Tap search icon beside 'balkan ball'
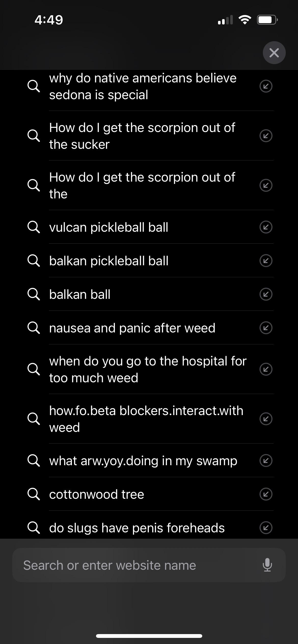 tap(33, 294)
